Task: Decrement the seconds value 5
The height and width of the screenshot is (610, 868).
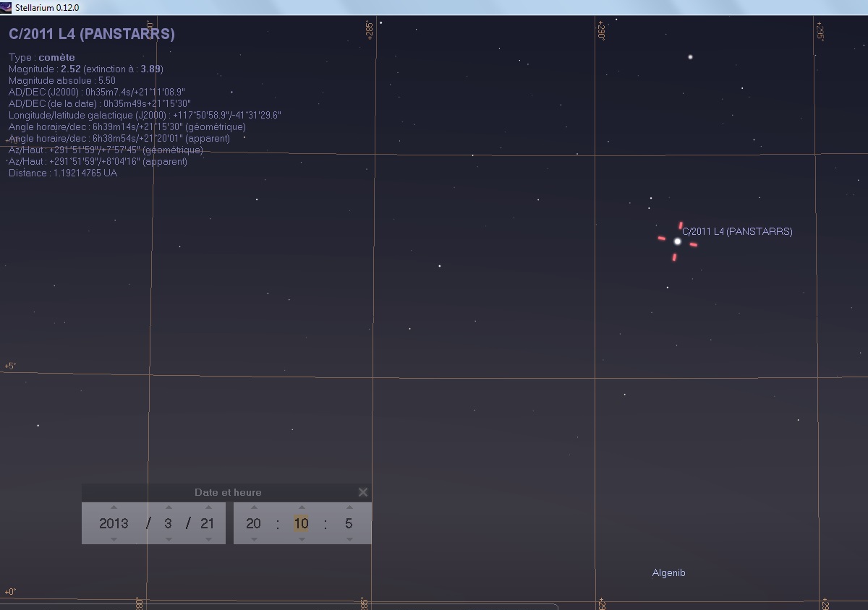Action: tap(348, 539)
